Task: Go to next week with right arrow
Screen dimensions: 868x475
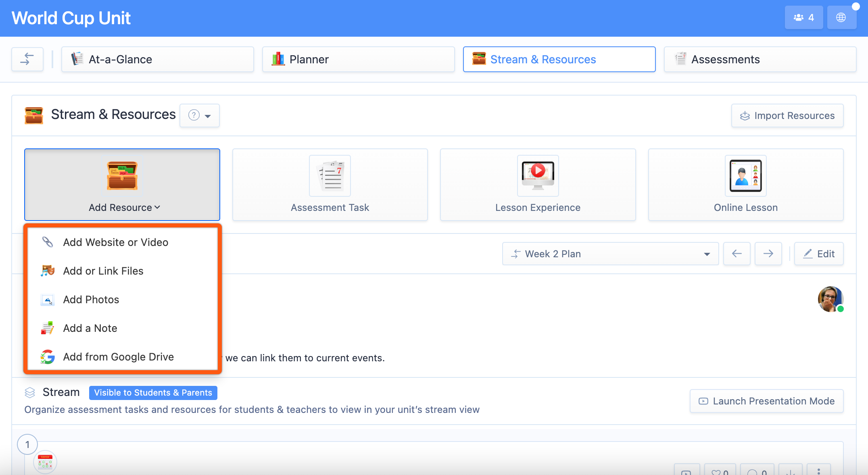Action: pyautogui.click(x=768, y=254)
